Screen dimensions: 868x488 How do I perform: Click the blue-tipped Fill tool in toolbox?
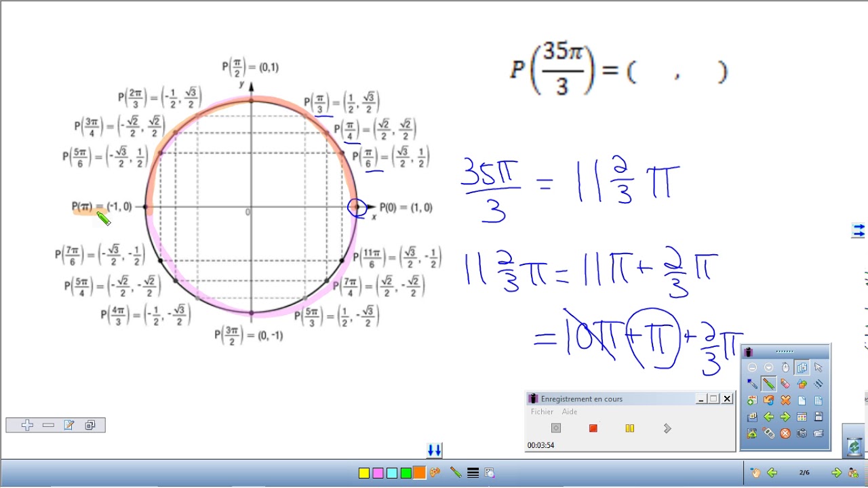(752, 384)
